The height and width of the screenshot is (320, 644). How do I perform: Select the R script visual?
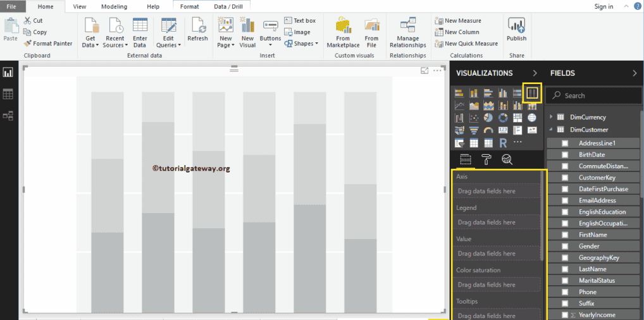(503, 143)
